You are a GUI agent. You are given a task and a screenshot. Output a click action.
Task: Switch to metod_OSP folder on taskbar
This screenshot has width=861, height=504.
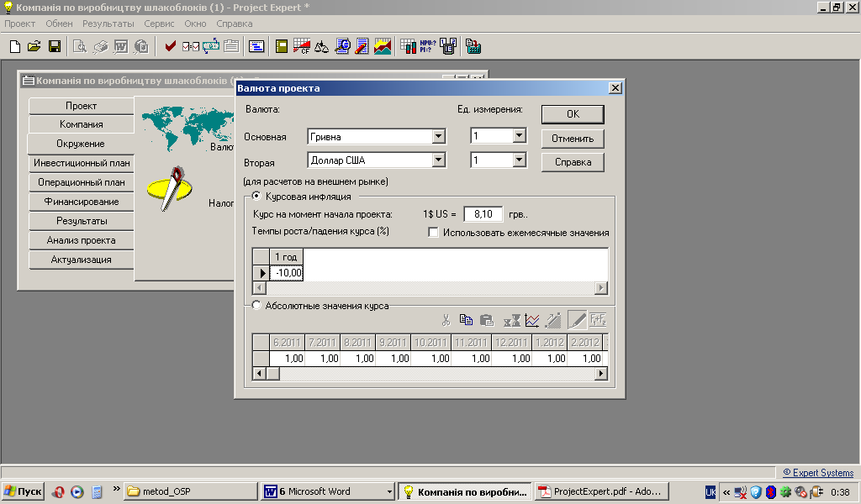coord(191,491)
